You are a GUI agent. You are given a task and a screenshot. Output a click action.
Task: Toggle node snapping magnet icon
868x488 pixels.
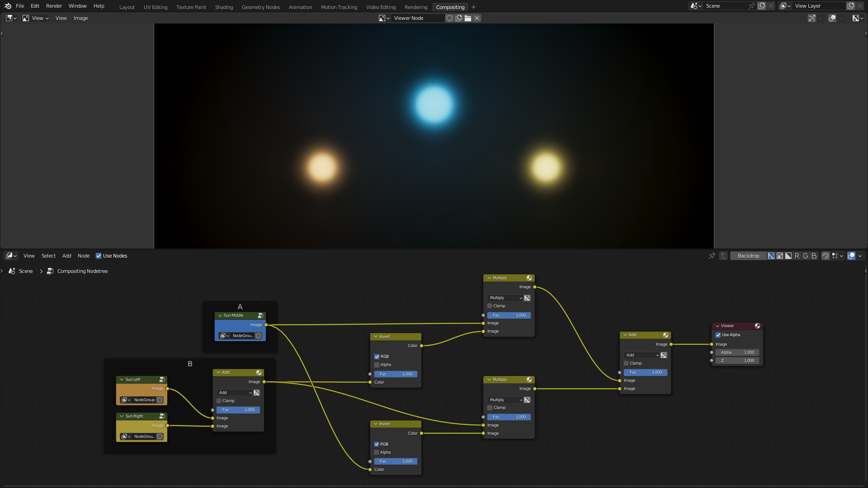(x=826, y=256)
